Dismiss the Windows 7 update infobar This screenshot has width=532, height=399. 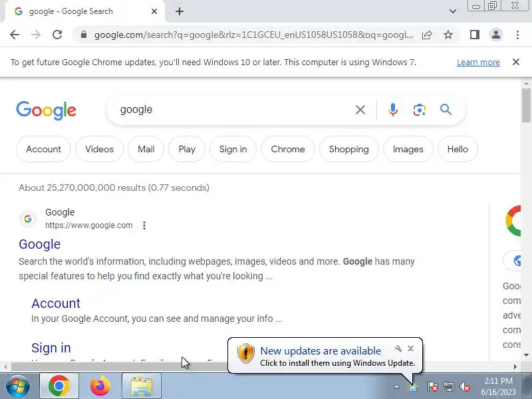(x=516, y=62)
